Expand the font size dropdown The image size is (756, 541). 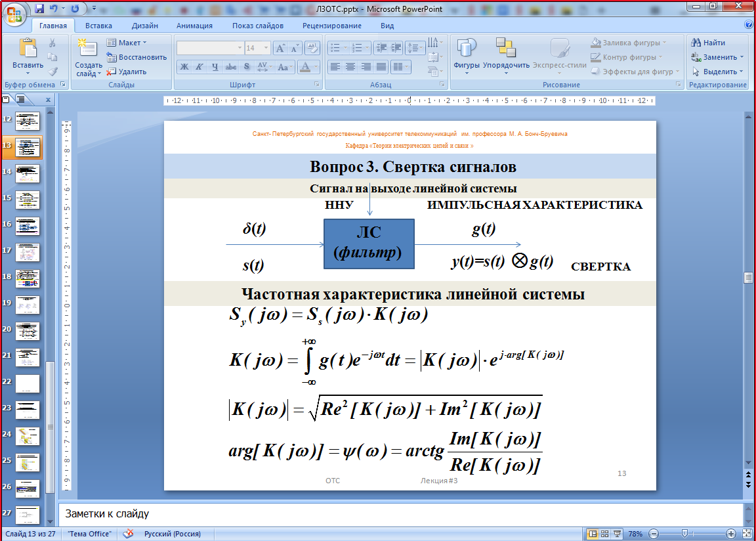click(265, 48)
